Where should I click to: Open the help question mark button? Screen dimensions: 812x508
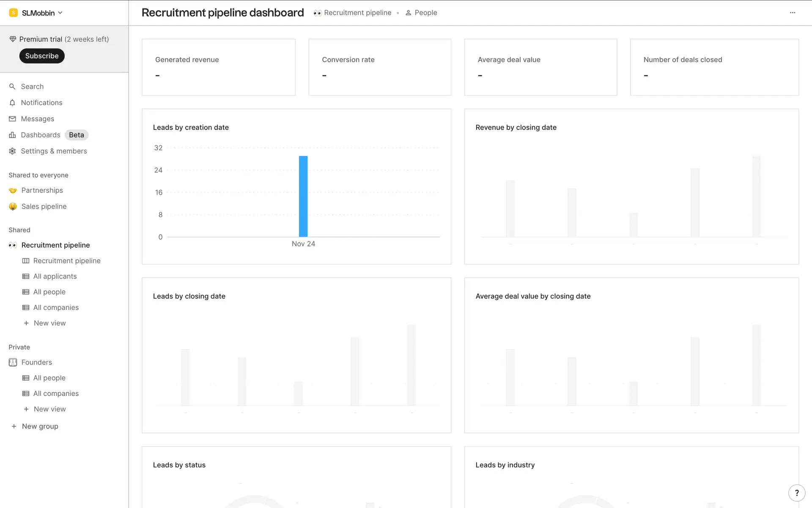(x=797, y=493)
